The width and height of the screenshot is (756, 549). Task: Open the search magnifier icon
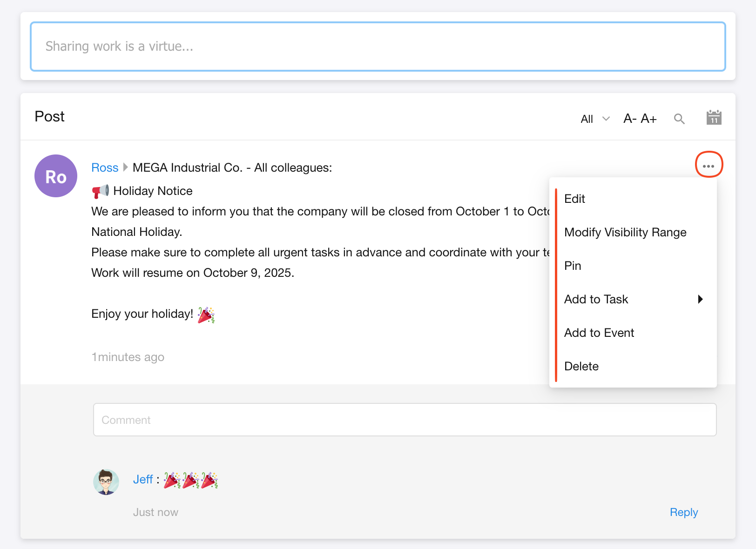click(x=679, y=119)
